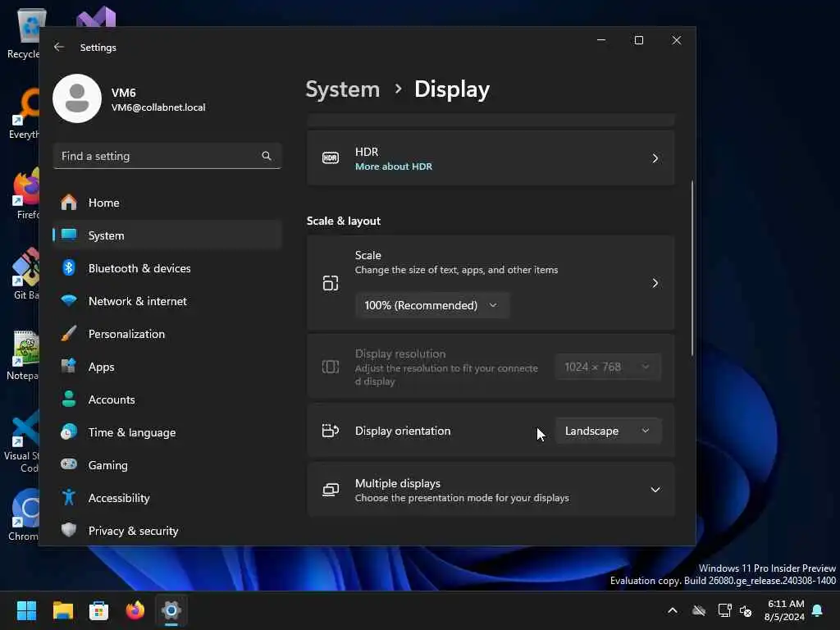840x630 pixels.
Task: Open the scale percentage dropdown
Action: coord(431,305)
